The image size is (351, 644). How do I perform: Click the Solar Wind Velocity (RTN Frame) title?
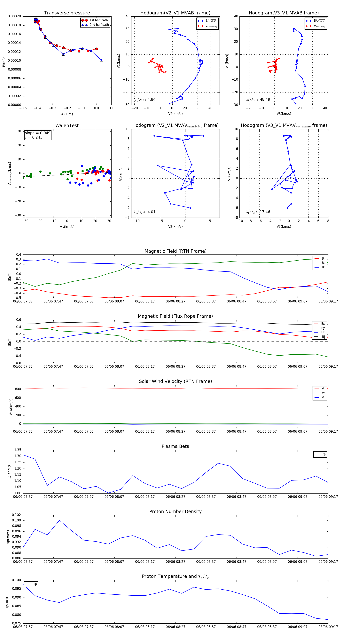(175, 381)
